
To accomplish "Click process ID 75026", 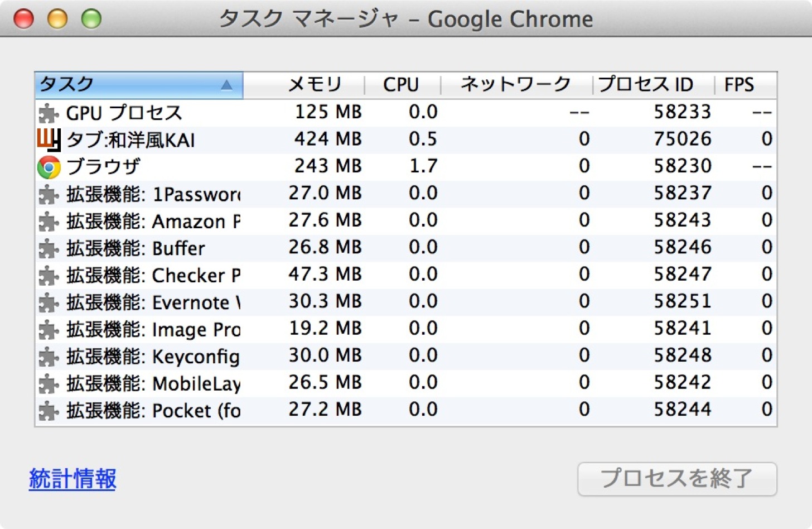I will [x=683, y=138].
